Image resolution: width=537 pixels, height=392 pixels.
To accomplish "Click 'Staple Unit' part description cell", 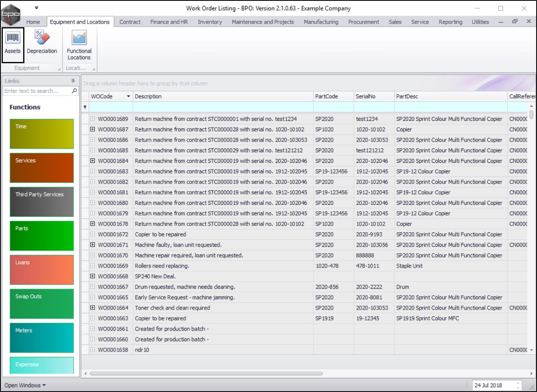I will 451,266.
